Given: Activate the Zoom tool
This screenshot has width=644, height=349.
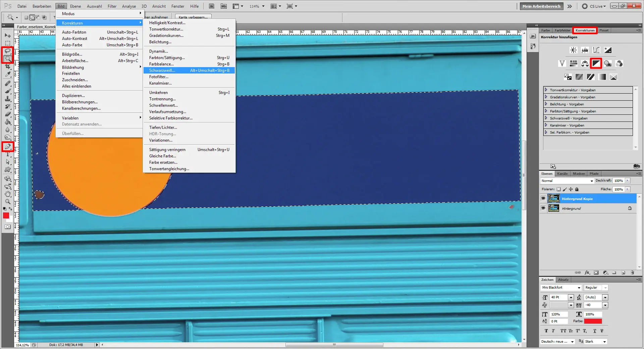Looking at the screenshot, I should click(x=7, y=201).
